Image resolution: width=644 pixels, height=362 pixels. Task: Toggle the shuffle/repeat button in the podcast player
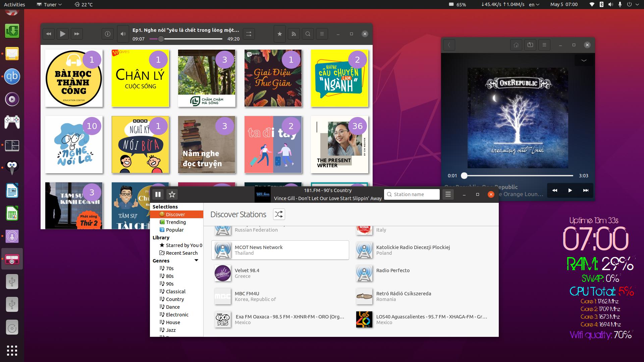click(x=249, y=34)
